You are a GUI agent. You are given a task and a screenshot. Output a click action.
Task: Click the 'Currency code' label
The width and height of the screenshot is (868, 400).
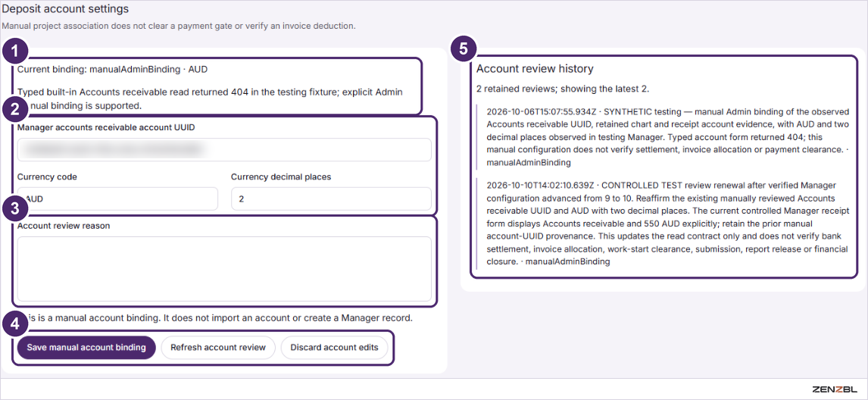point(47,177)
